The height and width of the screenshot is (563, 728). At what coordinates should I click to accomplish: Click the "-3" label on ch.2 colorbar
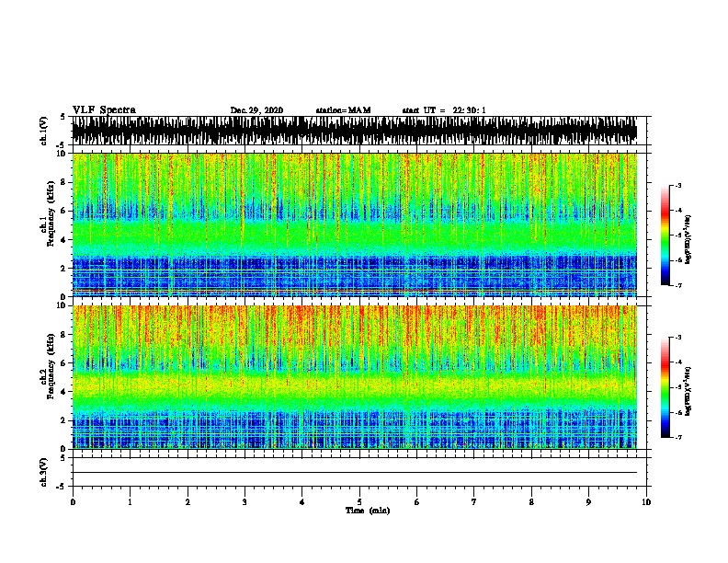(677, 338)
